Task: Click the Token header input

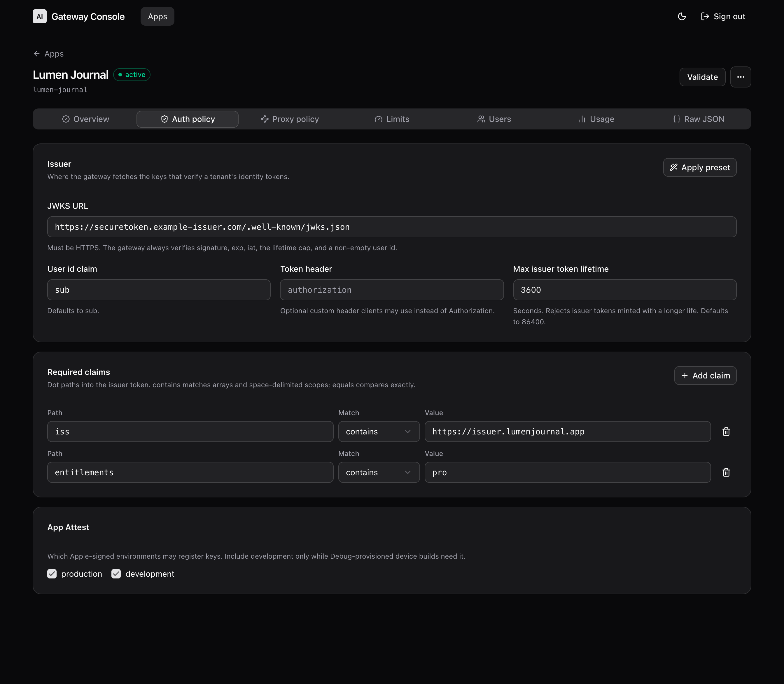Action: coord(392,290)
